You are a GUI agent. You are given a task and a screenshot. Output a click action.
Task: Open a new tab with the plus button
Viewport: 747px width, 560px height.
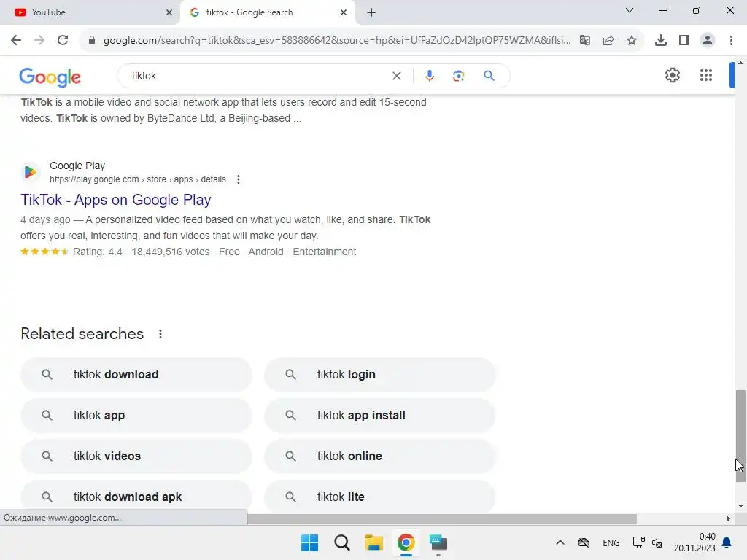(371, 12)
